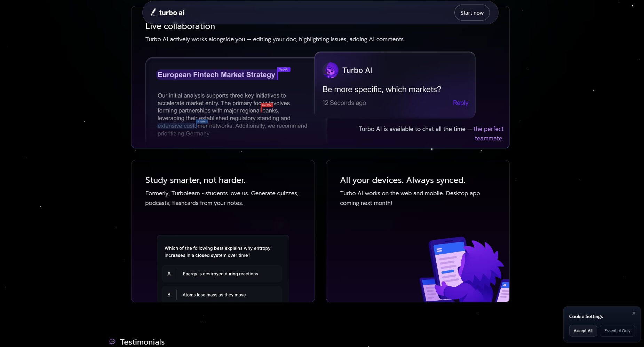This screenshot has height=347, width=644.
Task: Click the "Study smarter, not harder." heading
Action: click(195, 180)
